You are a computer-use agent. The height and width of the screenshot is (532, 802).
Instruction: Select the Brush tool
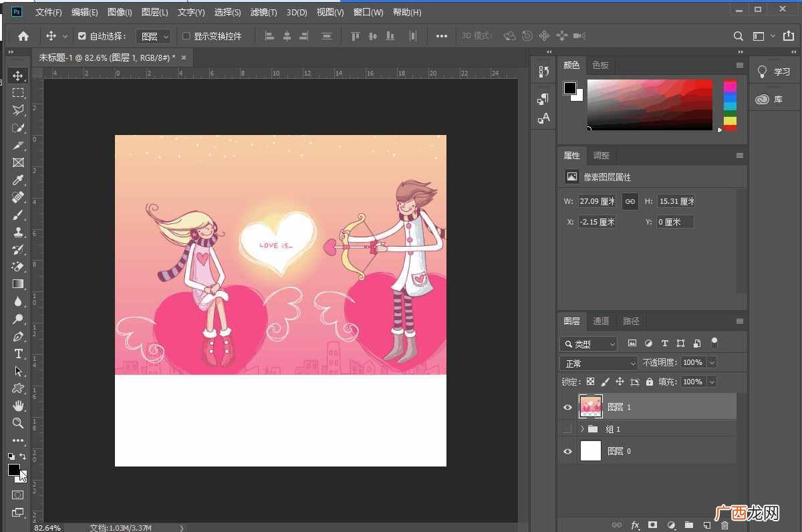tap(18, 215)
